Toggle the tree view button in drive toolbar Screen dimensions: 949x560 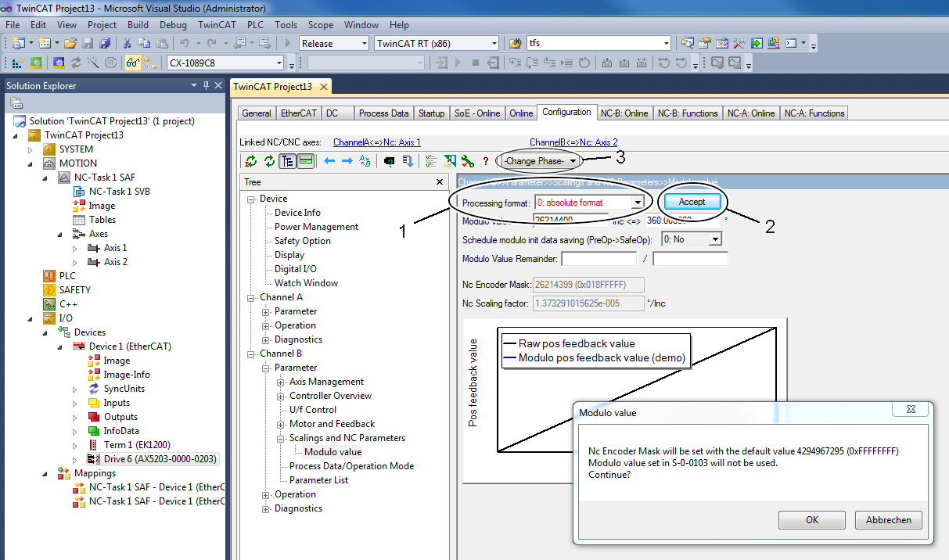(287, 161)
